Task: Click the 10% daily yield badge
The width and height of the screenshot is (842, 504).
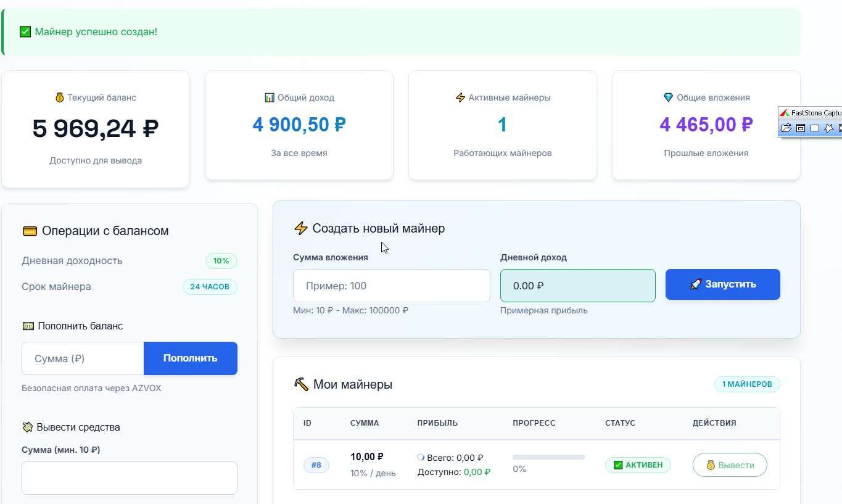Action: coord(221,261)
